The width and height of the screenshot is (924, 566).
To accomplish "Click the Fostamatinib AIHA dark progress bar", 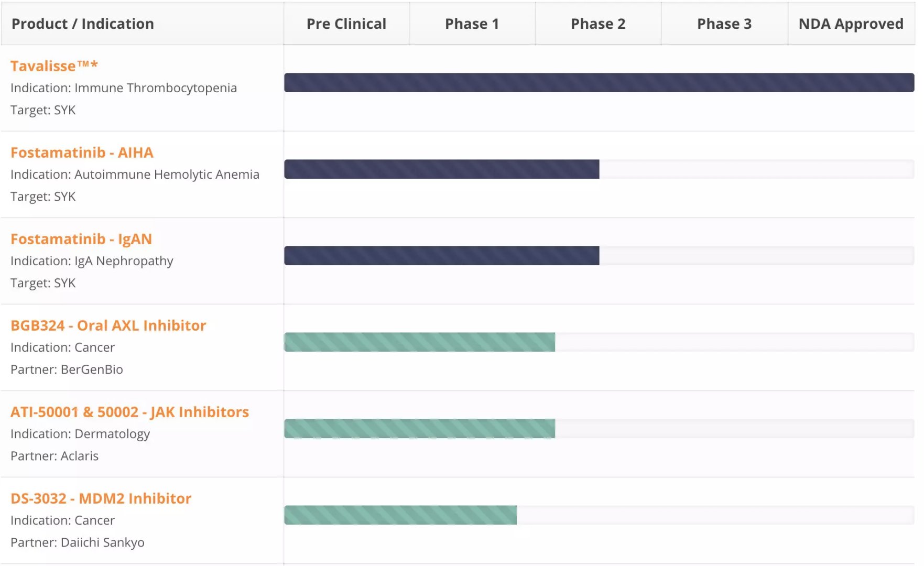I will (x=442, y=169).
